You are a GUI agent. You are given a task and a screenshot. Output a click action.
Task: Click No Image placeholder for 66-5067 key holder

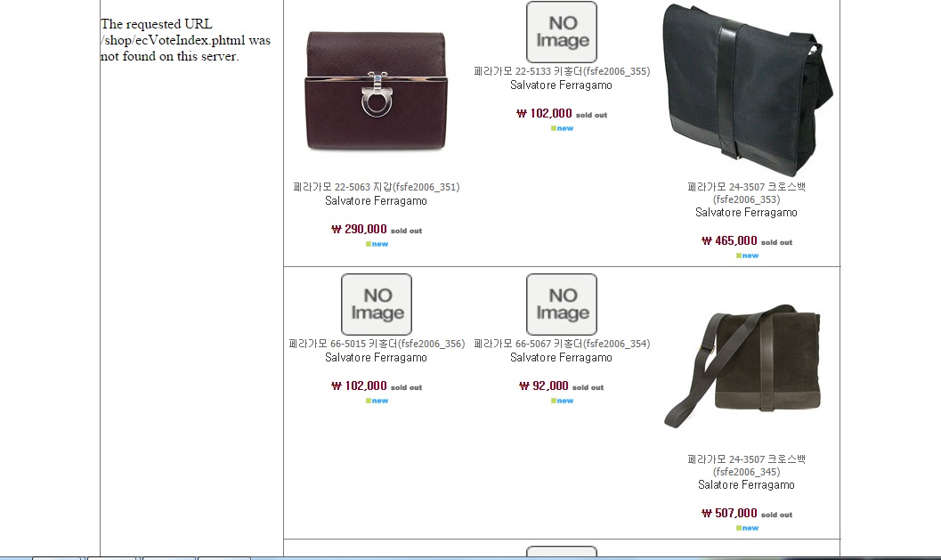coord(562,304)
